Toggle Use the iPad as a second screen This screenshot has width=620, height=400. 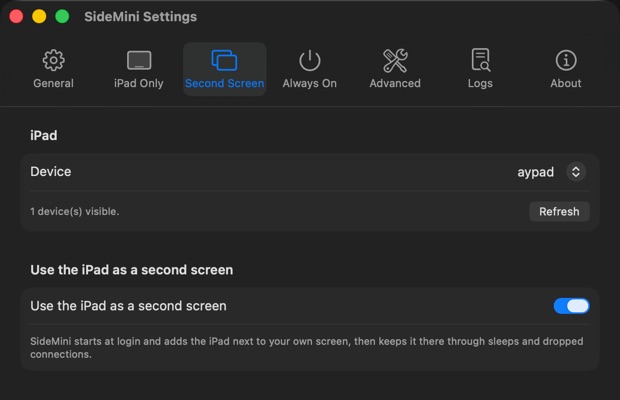pos(571,306)
